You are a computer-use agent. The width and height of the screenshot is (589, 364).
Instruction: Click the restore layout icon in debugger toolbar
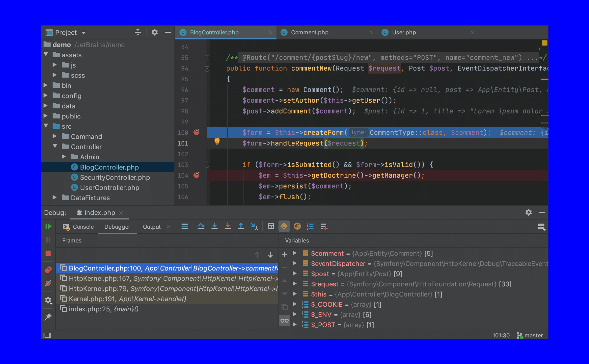542,227
